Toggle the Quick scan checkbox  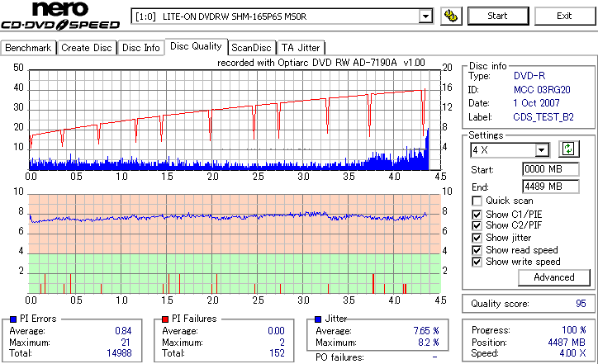pyautogui.click(x=477, y=201)
